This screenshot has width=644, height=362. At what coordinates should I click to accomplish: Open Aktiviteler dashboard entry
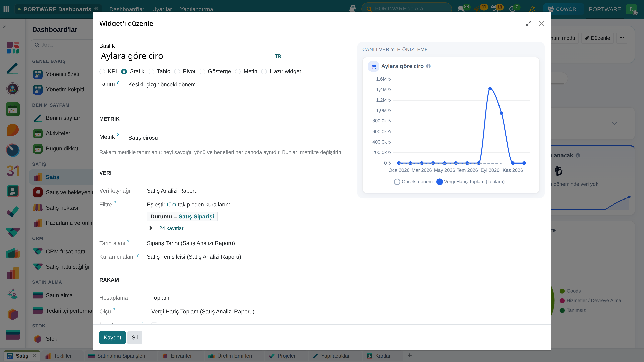58,133
